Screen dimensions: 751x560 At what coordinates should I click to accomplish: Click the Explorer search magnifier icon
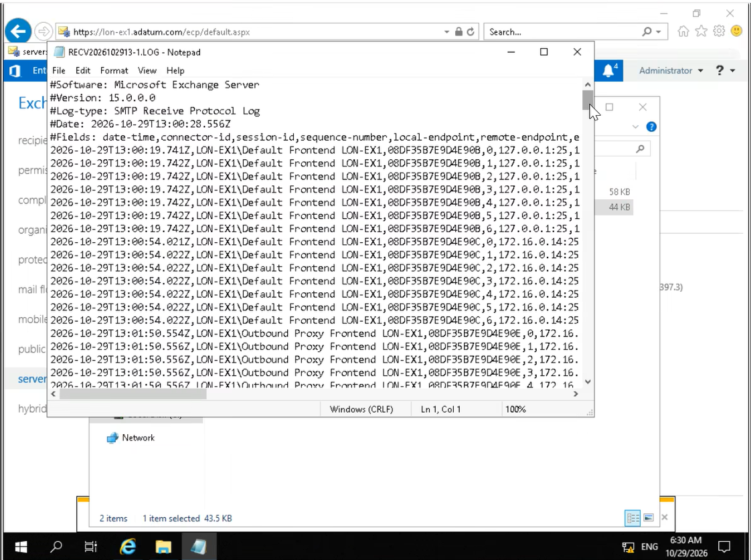pos(640,149)
